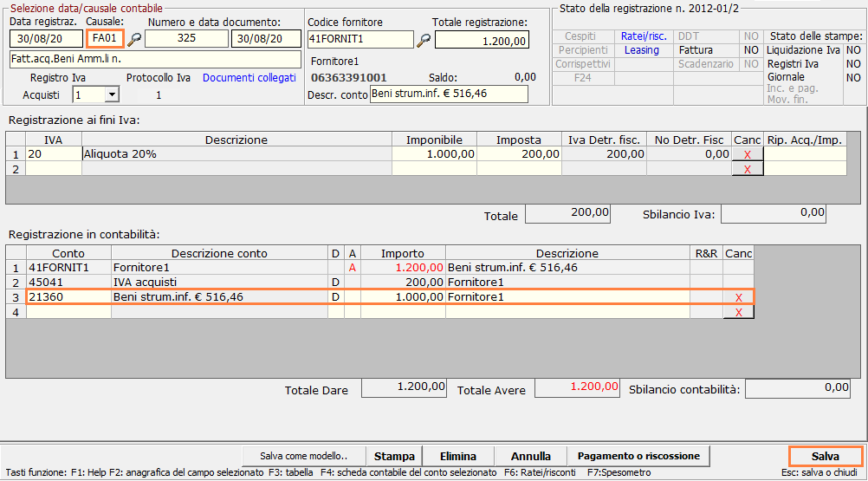Click the Elimina button

457,456
